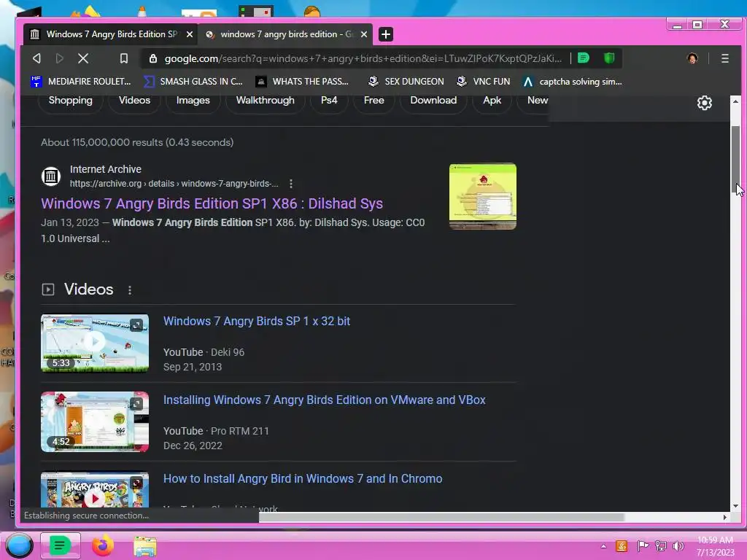Click the Internet Archive result thumbnail image
This screenshot has height=560, width=747.
pos(483,196)
